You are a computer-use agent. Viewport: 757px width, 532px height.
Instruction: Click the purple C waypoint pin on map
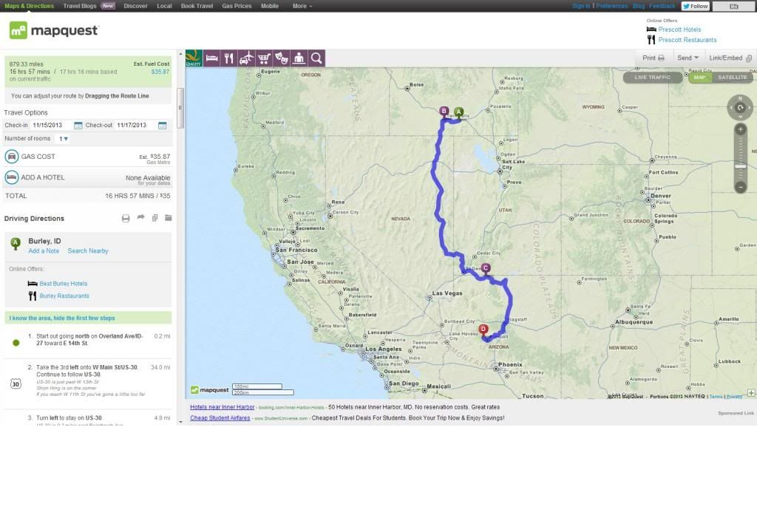tap(486, 268)
